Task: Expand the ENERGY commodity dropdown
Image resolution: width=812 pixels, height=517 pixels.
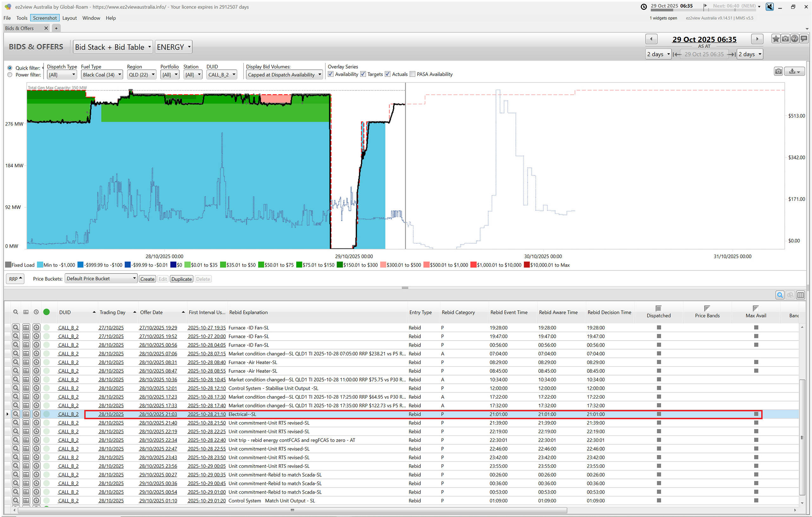Action: 174,47
